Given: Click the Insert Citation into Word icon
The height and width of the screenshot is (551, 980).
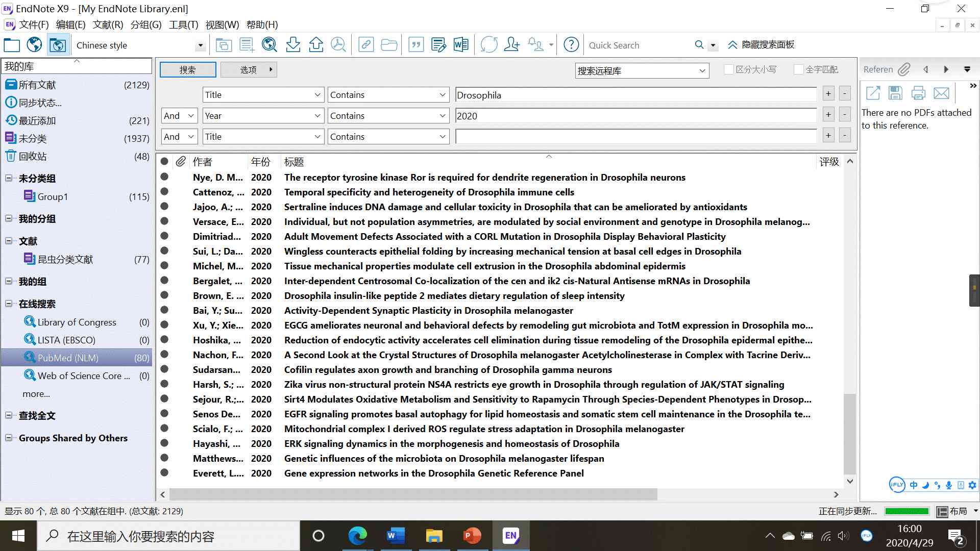Looking at the screenshot, I should coord(414,45).
